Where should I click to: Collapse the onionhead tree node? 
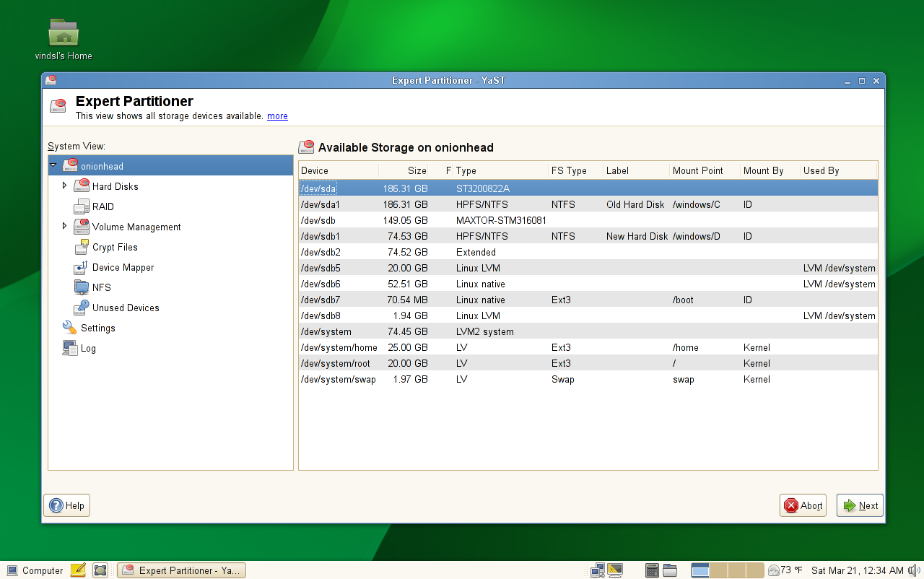point(53,166)
